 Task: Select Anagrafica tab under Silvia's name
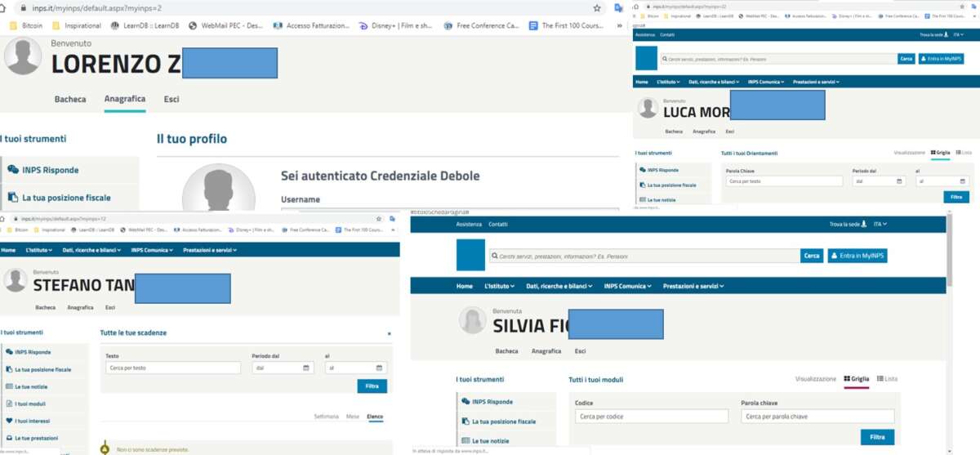[546, 351]
